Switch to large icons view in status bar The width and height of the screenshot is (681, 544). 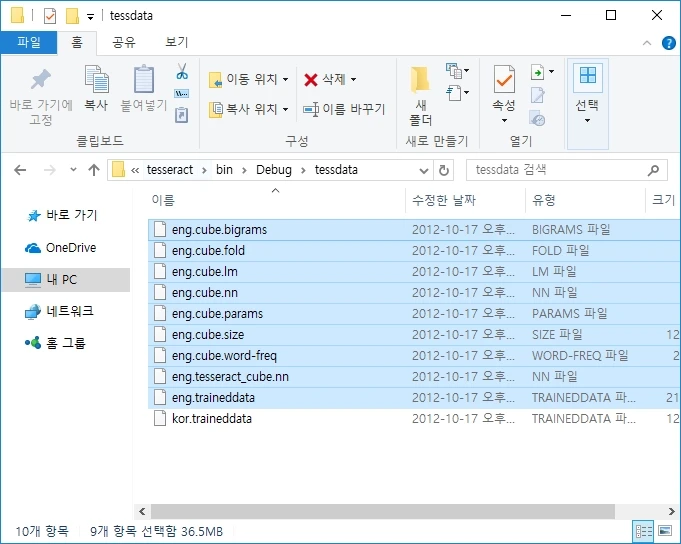[666, 531]
